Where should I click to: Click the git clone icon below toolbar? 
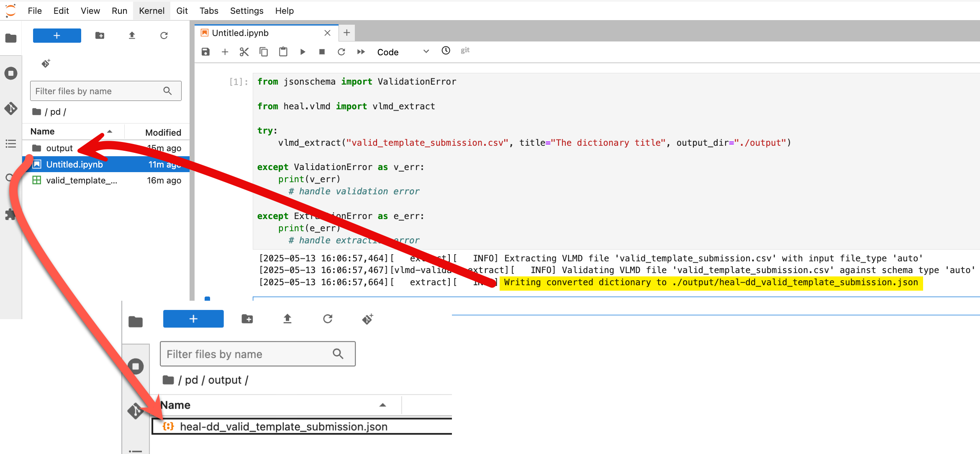tap(46, 63)
